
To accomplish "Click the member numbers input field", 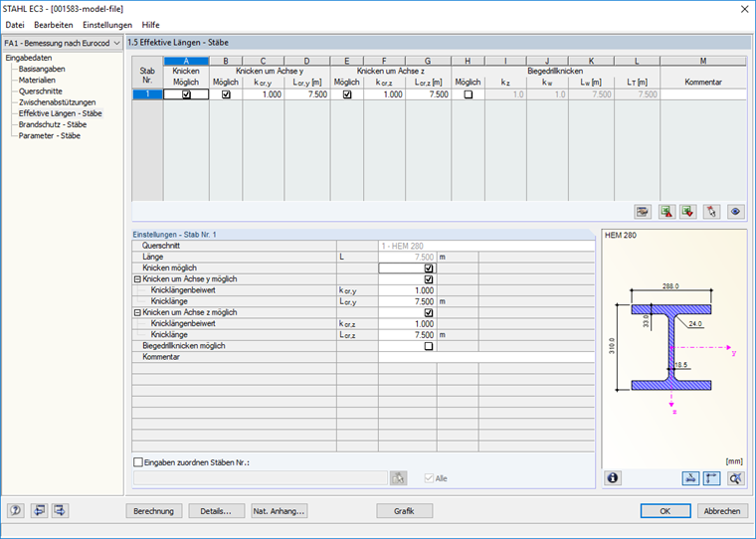I will 261,478.
